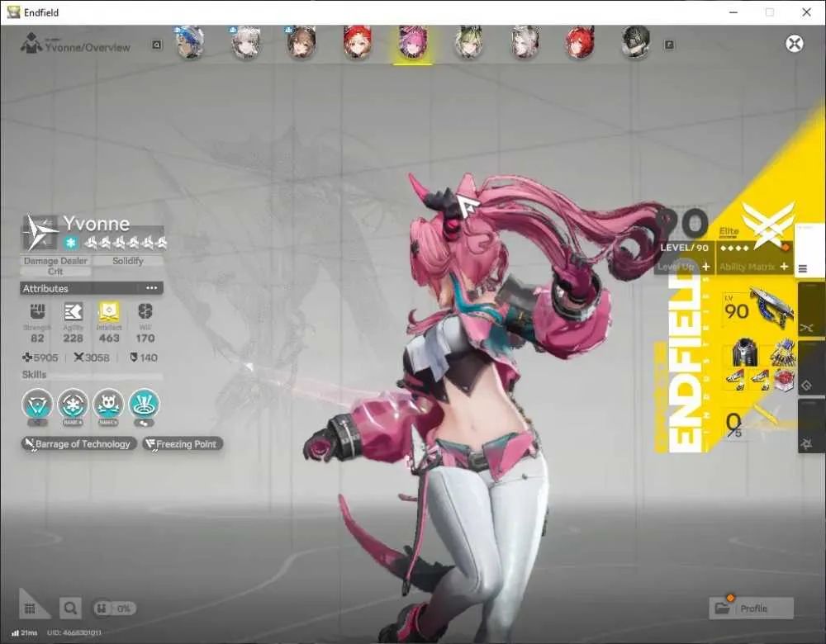The image size is (826, 644).
Task: Click the Crit tag
Action: 55,272
